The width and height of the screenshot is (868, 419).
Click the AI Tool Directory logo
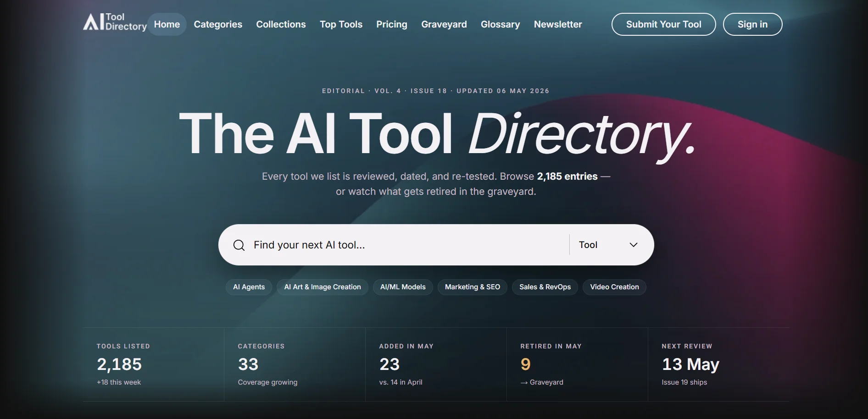point(115,22)
